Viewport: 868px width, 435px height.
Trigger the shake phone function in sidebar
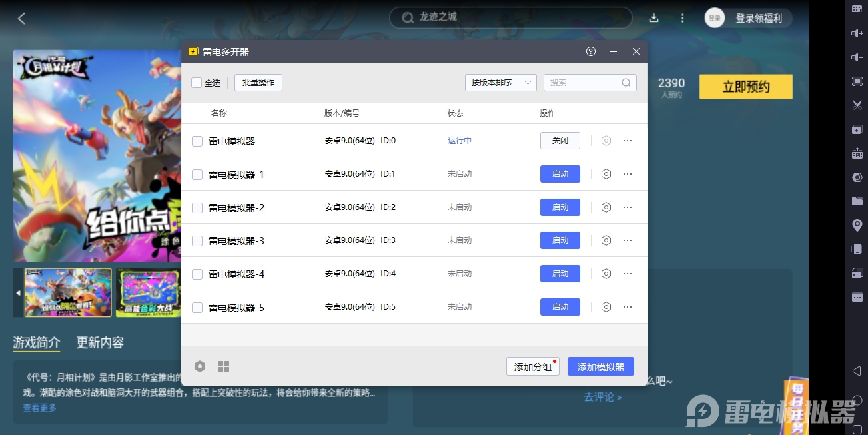click(857, 249)
